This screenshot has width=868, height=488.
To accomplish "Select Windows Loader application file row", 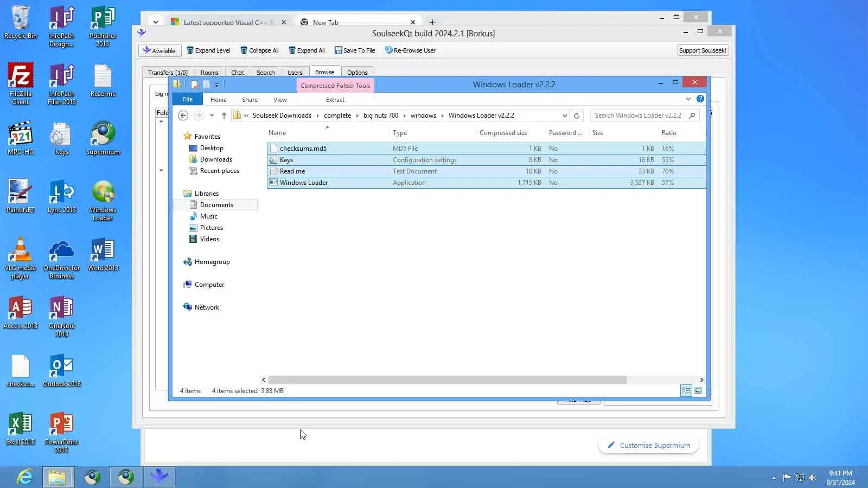I will [486, 183].
